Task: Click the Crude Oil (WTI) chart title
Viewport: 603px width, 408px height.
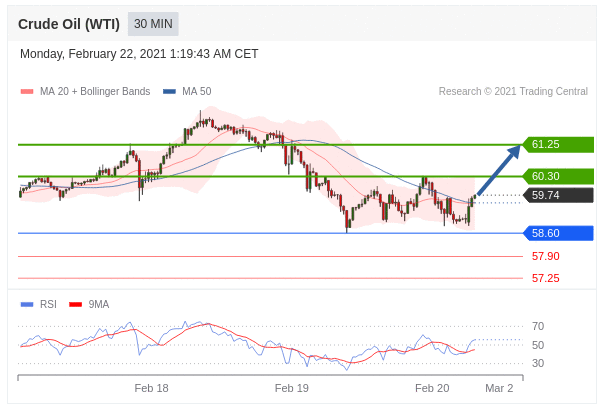Action: (69, 23)
